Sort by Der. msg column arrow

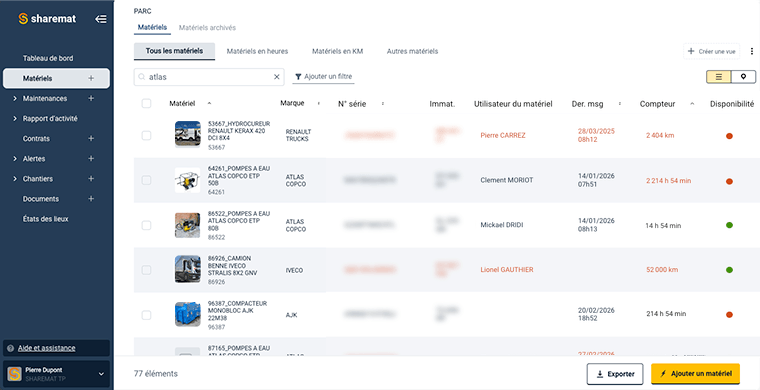(620, 104)
